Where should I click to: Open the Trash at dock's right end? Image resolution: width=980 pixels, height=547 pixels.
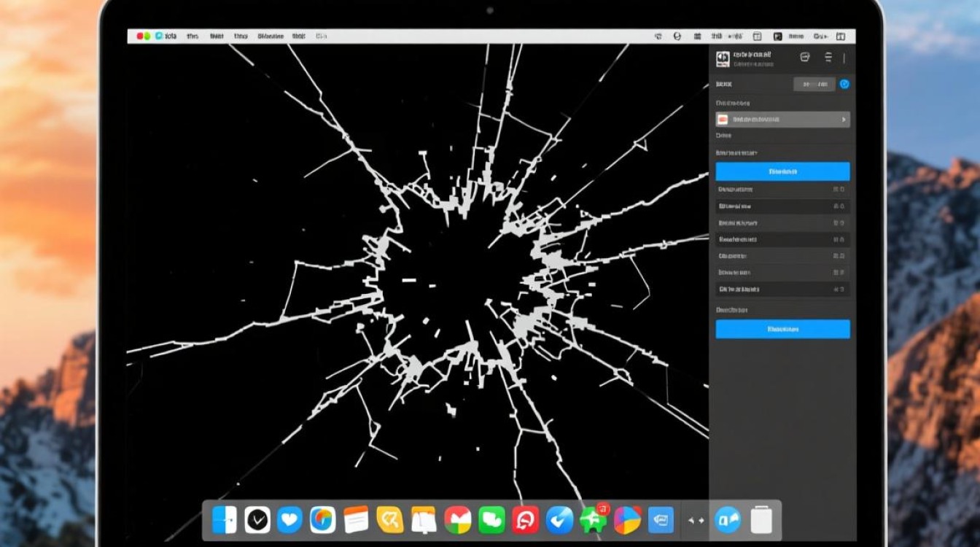(761, 520)
